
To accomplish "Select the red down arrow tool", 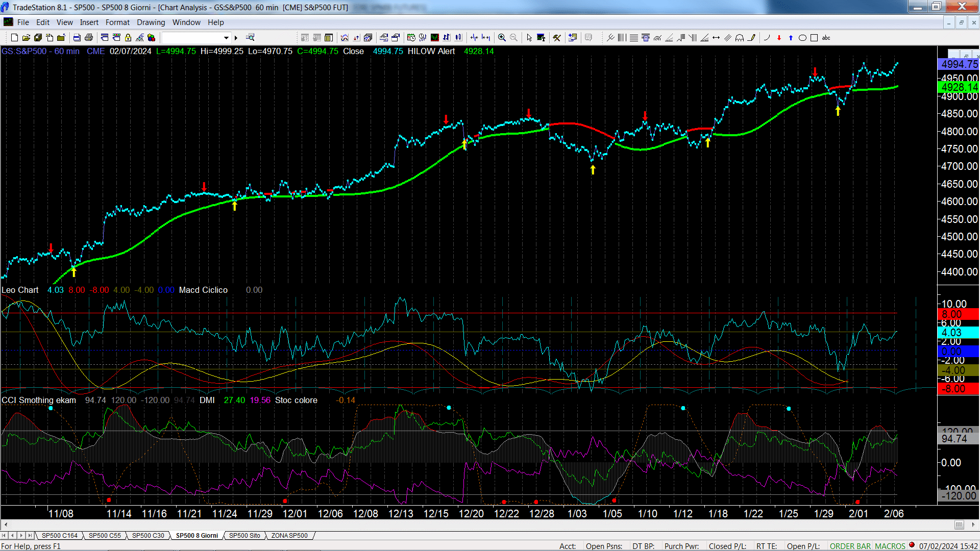I will pyautogui.click(x=779, y=38).
